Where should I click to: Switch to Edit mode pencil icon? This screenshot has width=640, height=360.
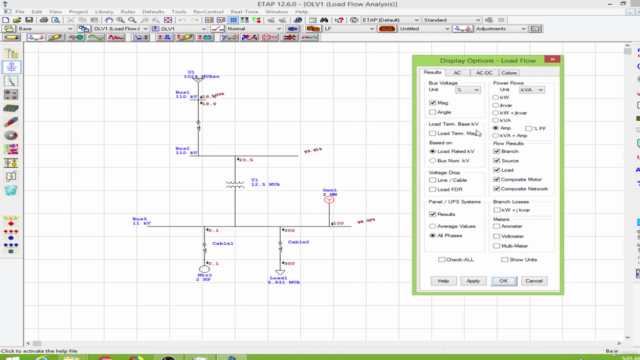point(11,38)
